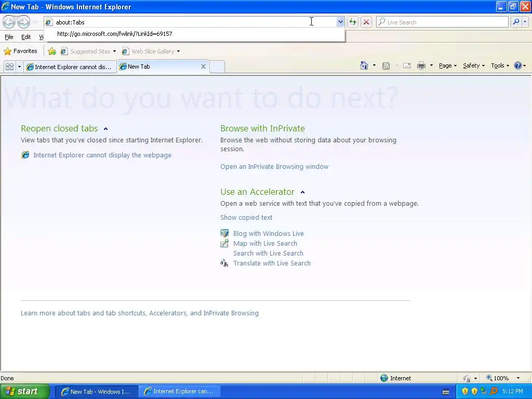The width and height of the screenshot is (532, 399).
Task: Open the Print options dropdown arrow
Action: [x=431, y=65]
